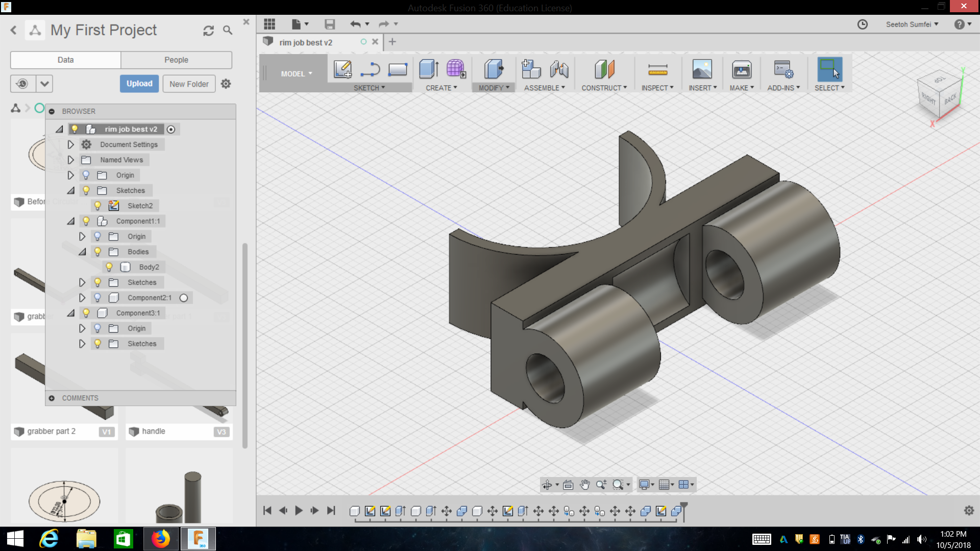Viewport: 980px width, 551px height.
Task: Open the Create Form tool icon
Action: [456, 69]
